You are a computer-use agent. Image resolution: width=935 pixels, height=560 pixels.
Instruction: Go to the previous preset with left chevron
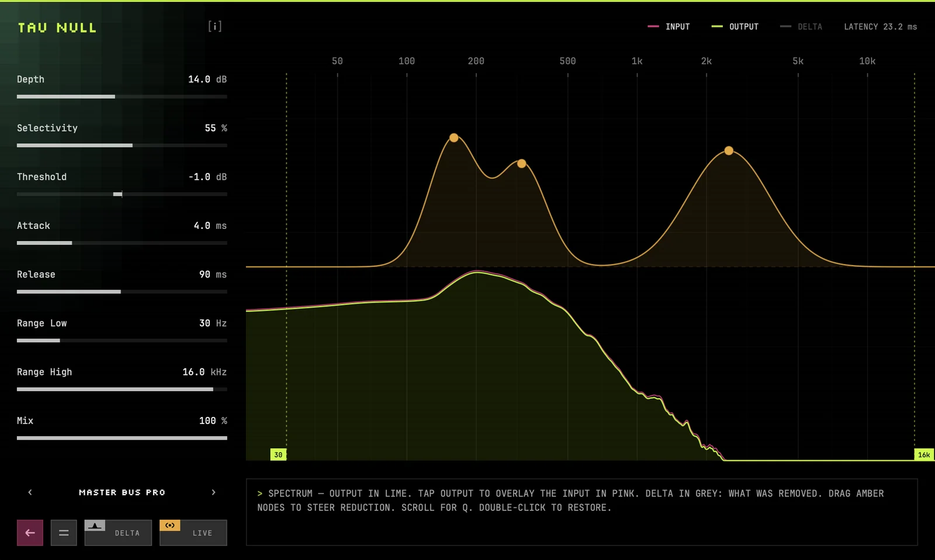(x=30, y=492)
